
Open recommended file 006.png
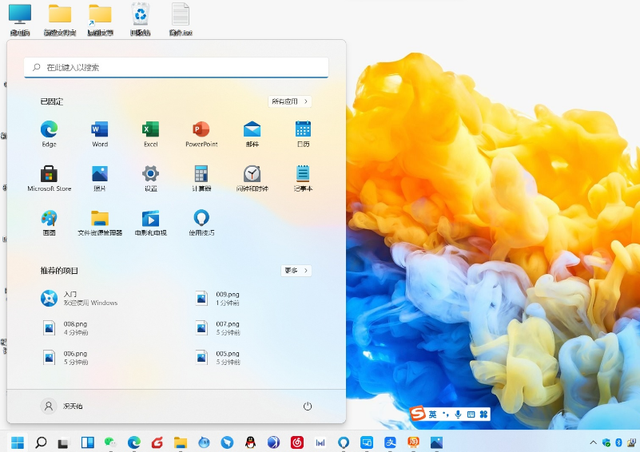pyautogui.click(x=75, y=357)
